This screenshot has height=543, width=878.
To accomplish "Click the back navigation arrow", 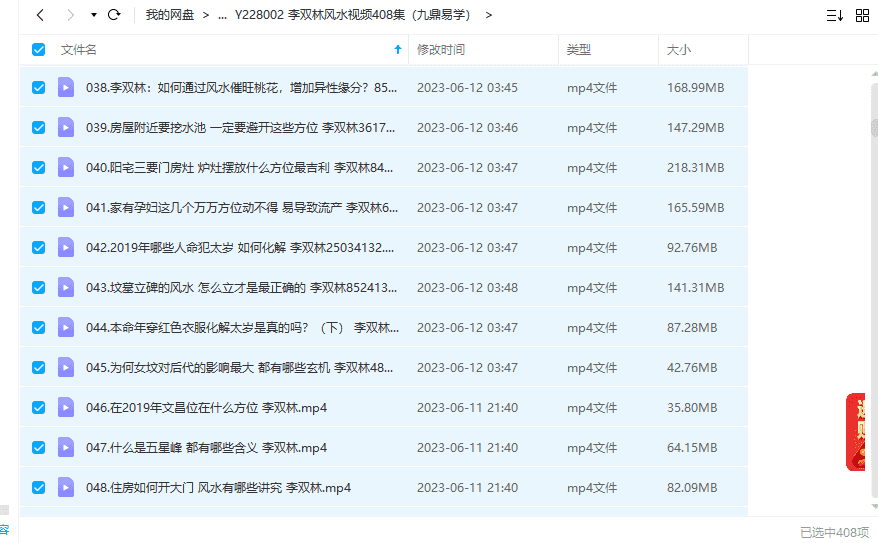I will click(x=39, y=15).
